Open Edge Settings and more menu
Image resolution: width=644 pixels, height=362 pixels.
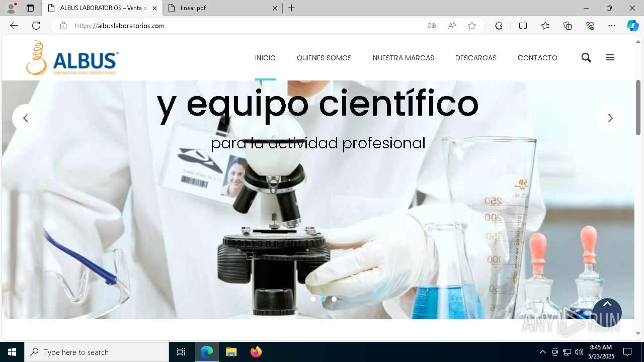point(612,26)
